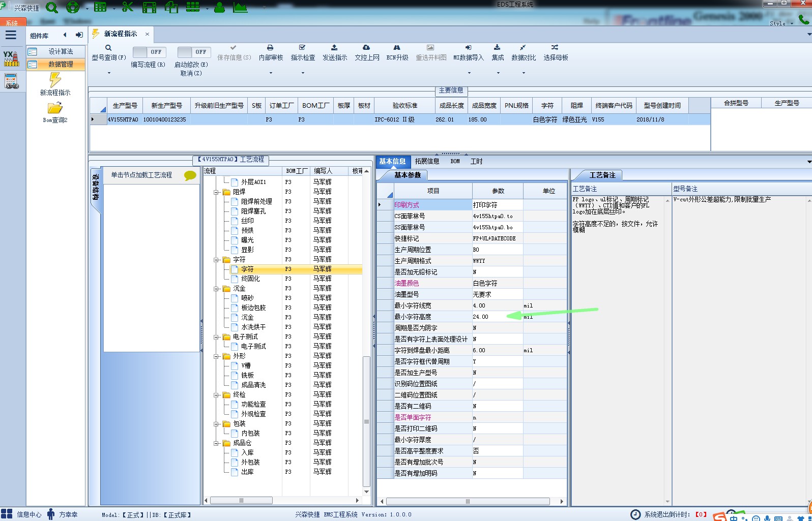This screenshot has width=812, height=521.
Task: Select the 基本信息 tab
Action: pyautogui.click(x=392, y=161)
